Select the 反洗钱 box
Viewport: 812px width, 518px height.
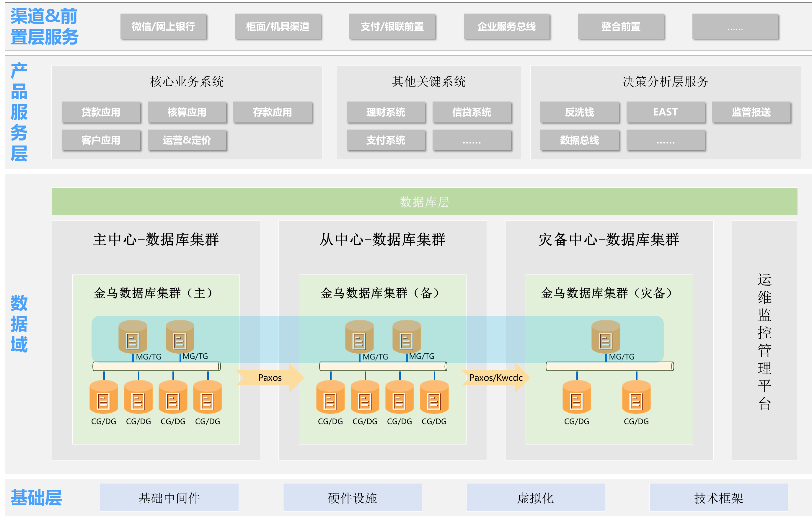(x=579, y=112)
